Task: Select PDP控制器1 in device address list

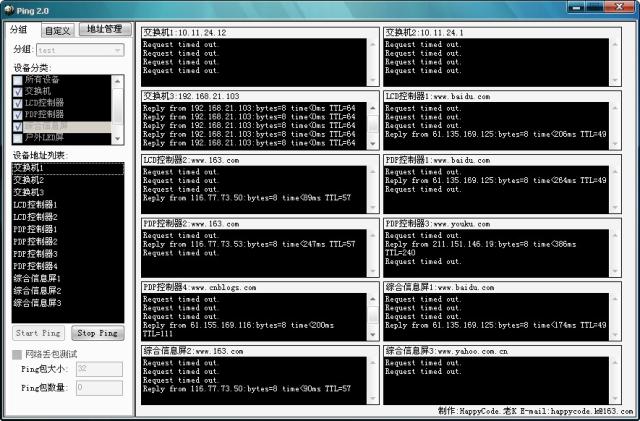Action: pos(68,229)
